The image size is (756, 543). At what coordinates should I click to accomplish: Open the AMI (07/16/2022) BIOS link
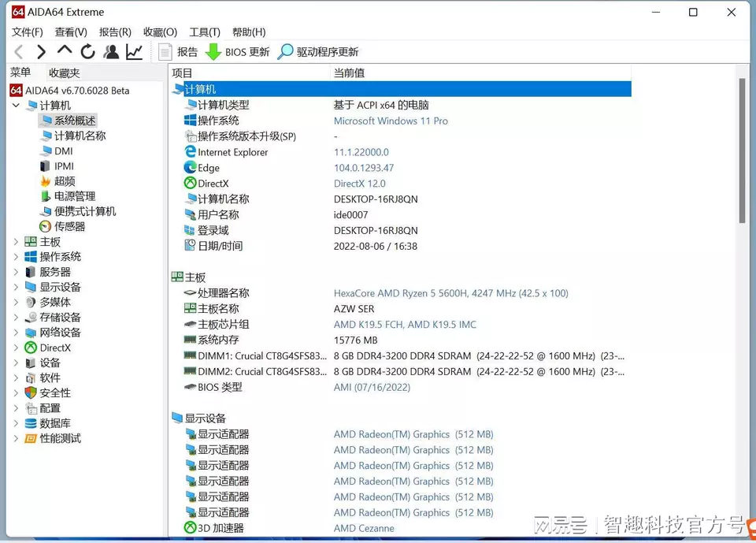[372, 387]
